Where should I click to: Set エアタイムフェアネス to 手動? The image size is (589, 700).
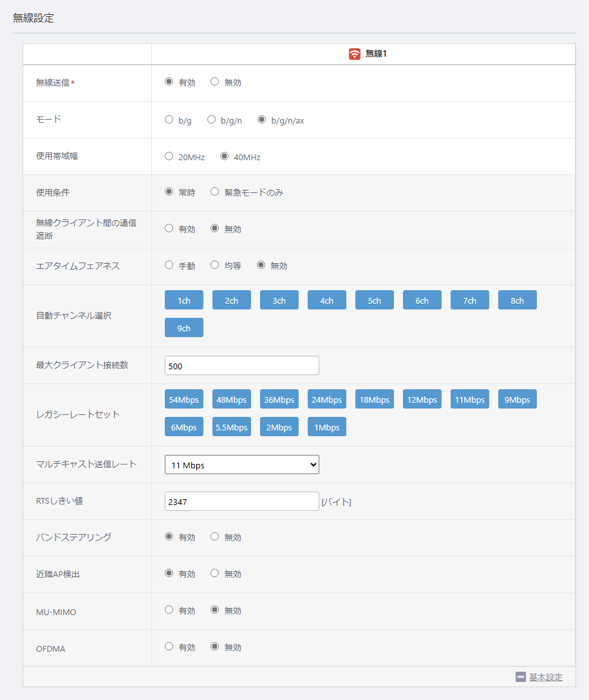169,264
